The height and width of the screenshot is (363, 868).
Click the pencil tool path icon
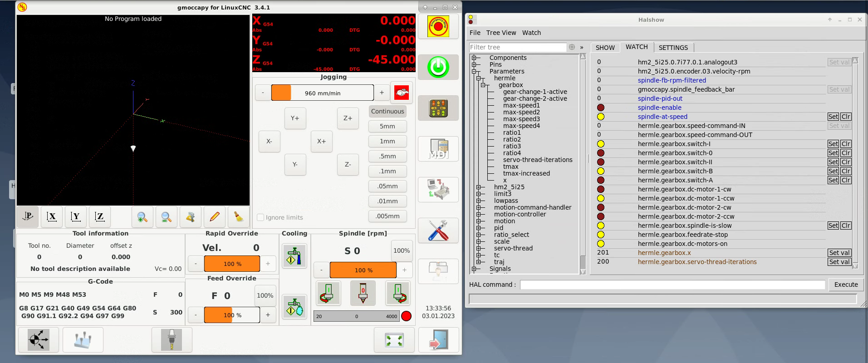[x=215, y=217]
